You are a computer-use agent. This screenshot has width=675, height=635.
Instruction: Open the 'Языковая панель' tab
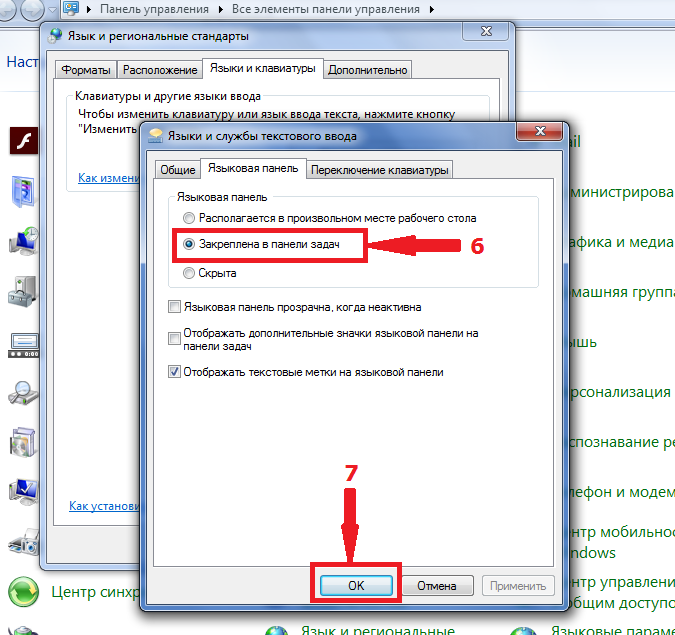pos(253,168)
